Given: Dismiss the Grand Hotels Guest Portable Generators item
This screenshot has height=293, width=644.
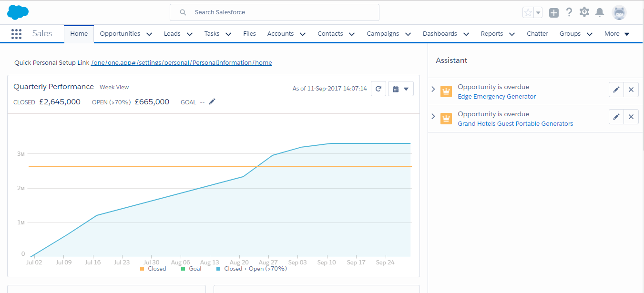Looking at the screenshot, I should coord(631,117).
